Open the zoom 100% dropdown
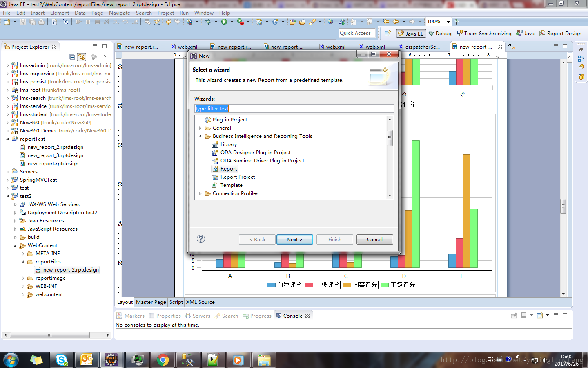 tap(448, 22)
